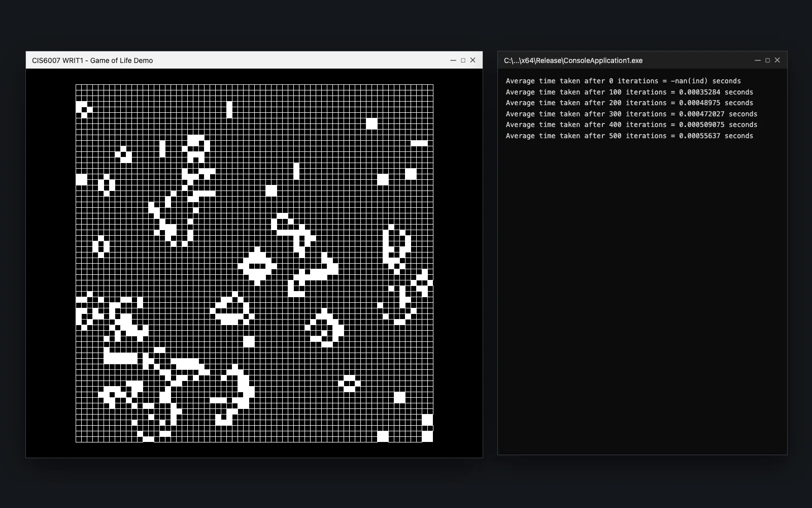This screenshot has height=508, width=812.
Task: Select the console line for 500 iterations
Action: [x=629, y=136]
